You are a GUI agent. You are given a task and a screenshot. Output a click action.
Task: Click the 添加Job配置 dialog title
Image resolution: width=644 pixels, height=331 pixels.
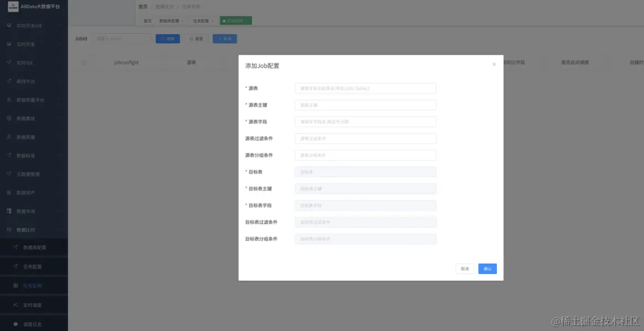(262, 66)
